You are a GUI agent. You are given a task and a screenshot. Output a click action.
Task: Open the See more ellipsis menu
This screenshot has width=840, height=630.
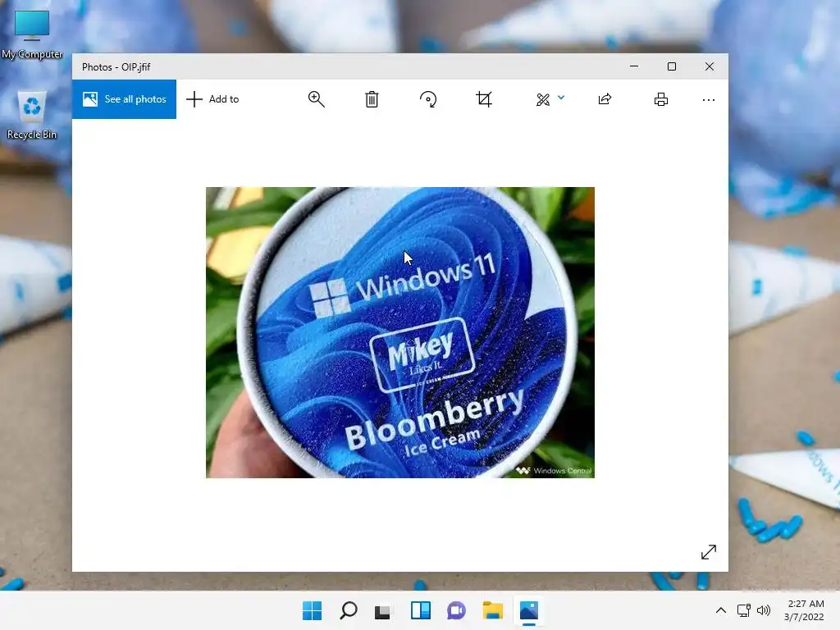point(708,99)
